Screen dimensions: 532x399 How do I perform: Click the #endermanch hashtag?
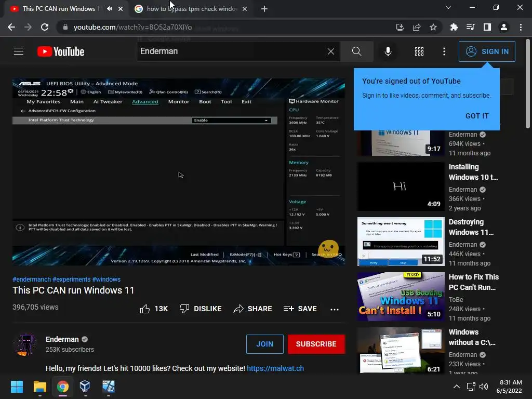click(32, 279)
